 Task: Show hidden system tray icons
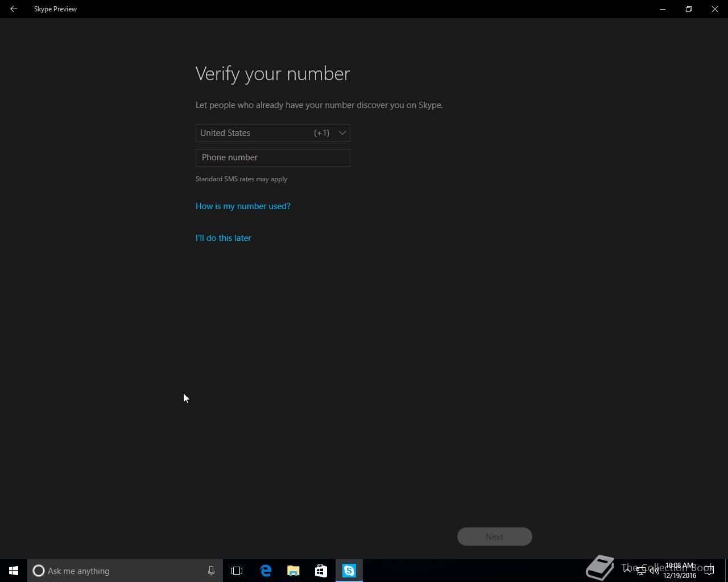tap(627, 571)
